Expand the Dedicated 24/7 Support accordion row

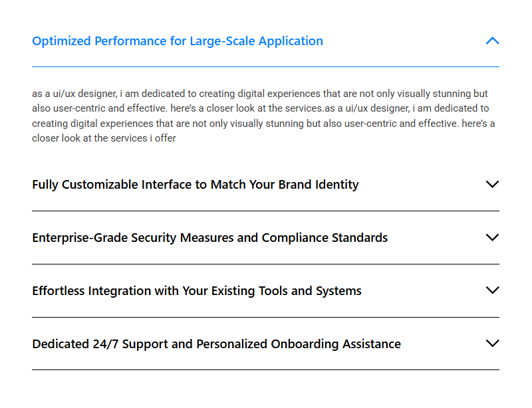point(266,344)
